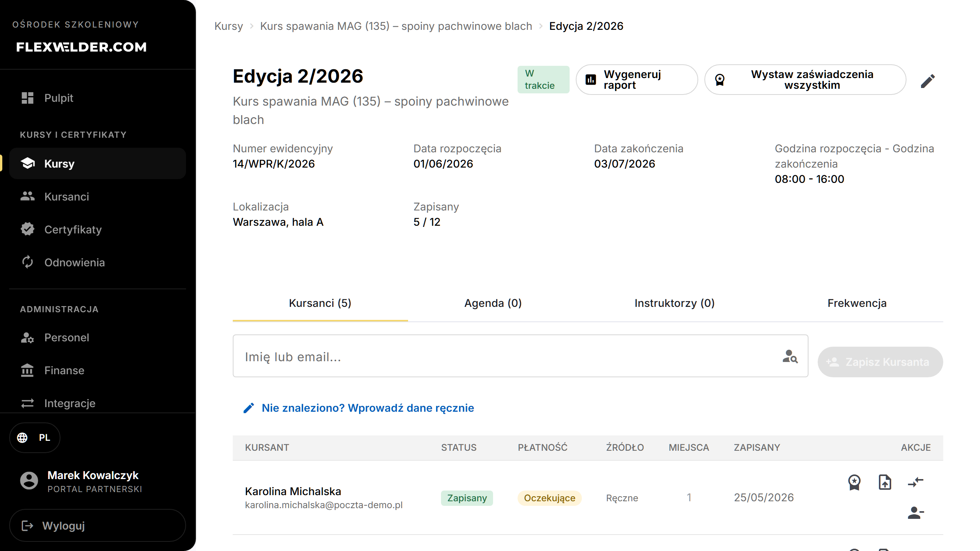This screenshot has width=980, height=551.
Task: Click the Wygeneruj raport button
Action: coord(637,80)
